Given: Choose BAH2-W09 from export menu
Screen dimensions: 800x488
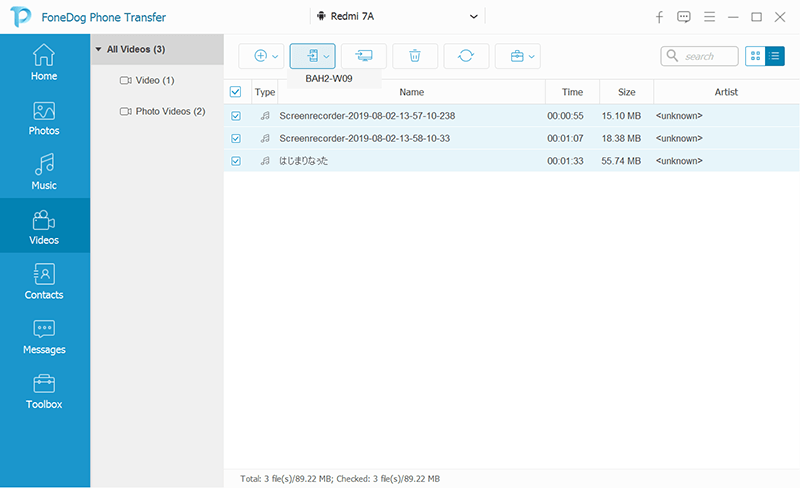Looking at the screenshot, I should [329, 79].
